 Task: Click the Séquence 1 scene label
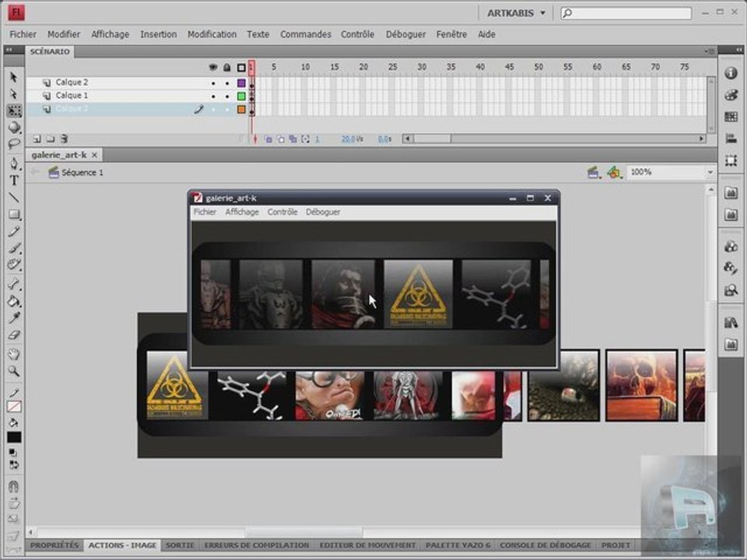tap(82, 173)
